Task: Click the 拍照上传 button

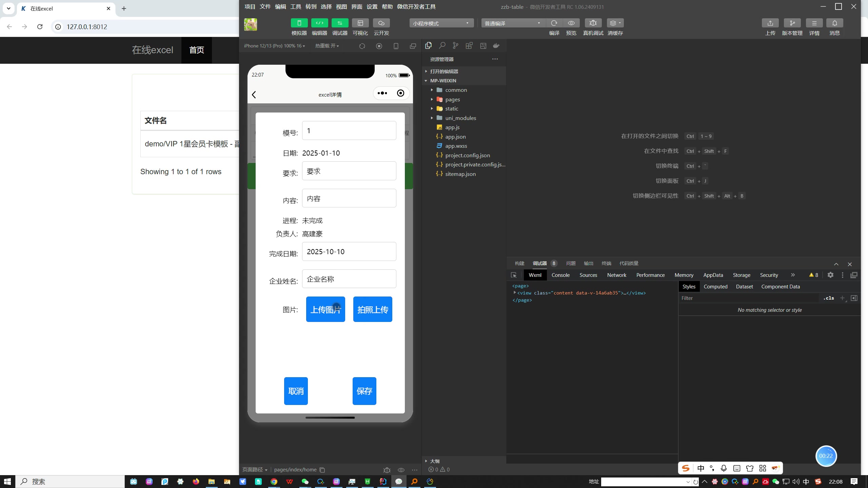Action: coord(373,309)
